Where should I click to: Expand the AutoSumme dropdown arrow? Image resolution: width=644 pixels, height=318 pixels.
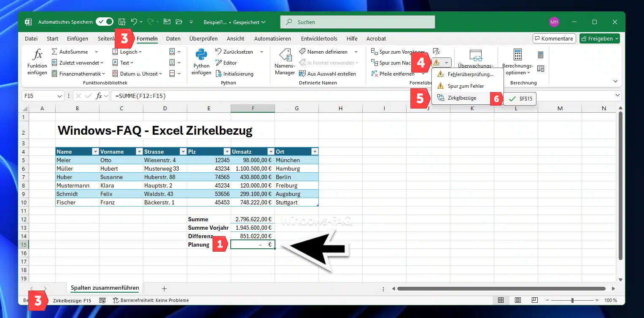pyautogui.click(x=96, y=52)
